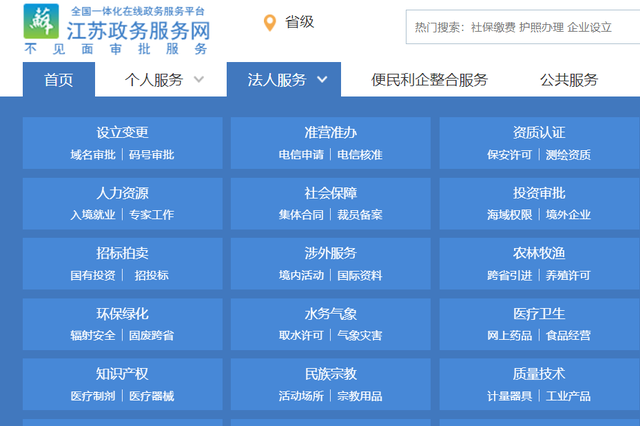Image resolution: width=640 pixels, height=426 pixels.
Task: Open the 农林牧渔 category
Action: [539, 253]
